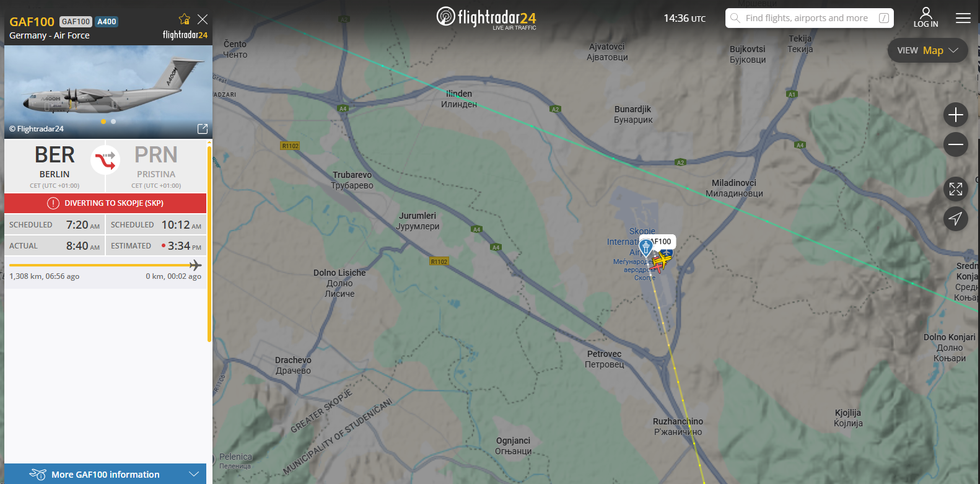Click the LOG IN user icon
The width and height of the screenshot is (980, 484).
(926, 18)
